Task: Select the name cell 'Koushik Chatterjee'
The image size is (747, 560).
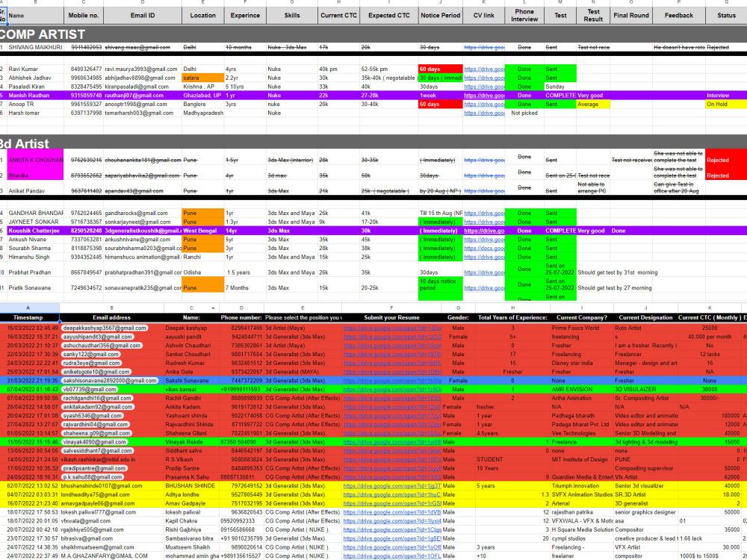Action: click(x=35, y=231)
